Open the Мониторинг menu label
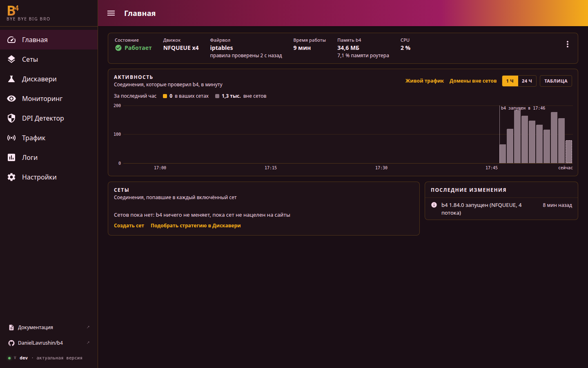Image resolution: width=588 pixels, height=368 pixels. coord(42,99)
